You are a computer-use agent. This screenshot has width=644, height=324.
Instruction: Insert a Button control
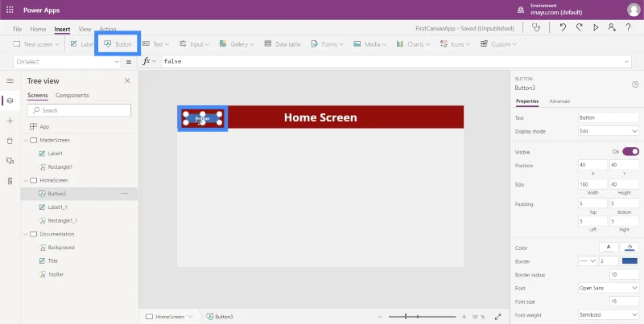(x=118, y=44)
